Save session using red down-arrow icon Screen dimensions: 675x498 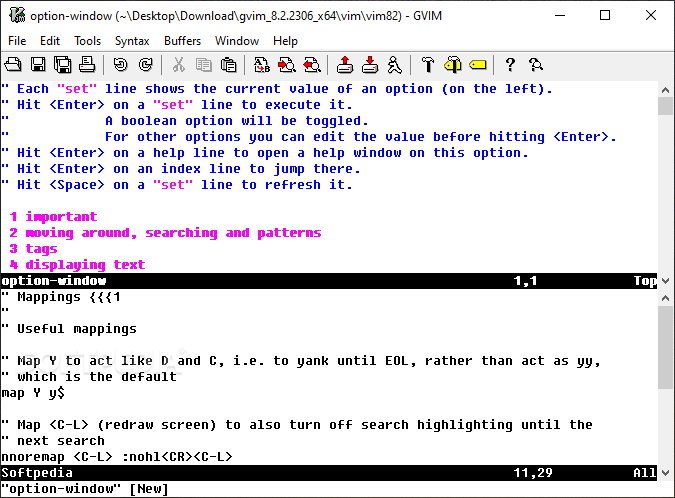pos(369,65)
